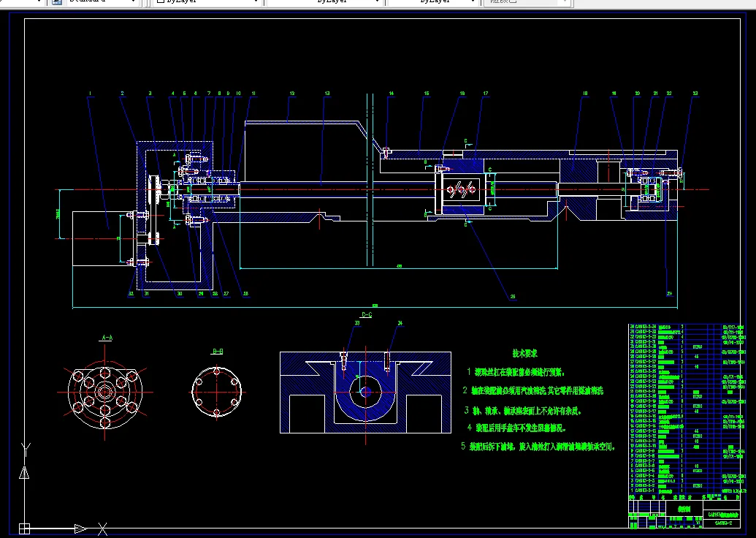Select balloon number 33 in C-C view
756x538 pixels.
(x=357, y=323)
